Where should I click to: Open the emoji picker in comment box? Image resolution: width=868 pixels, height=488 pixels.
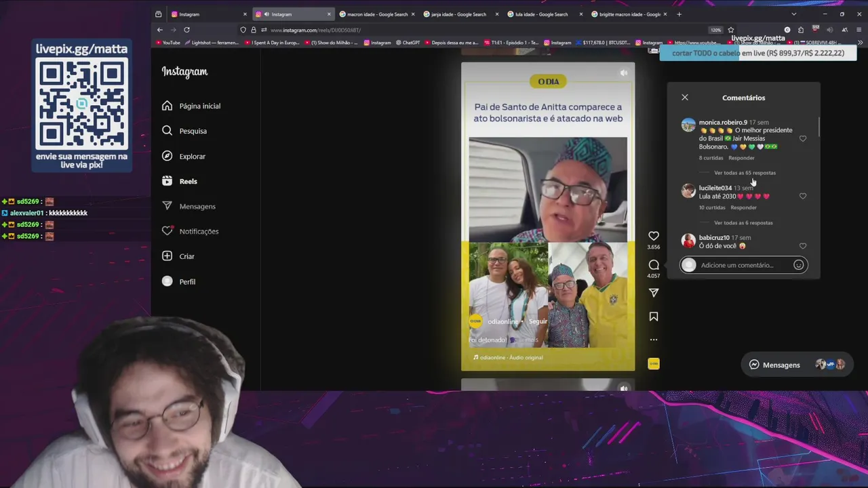click(799, 265)
